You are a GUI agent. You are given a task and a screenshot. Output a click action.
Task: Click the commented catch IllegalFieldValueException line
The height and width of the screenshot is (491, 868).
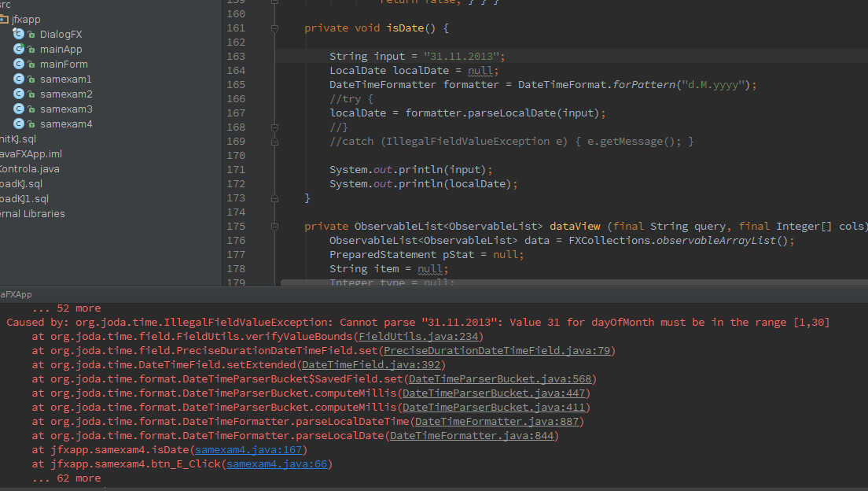click(512, 142)
